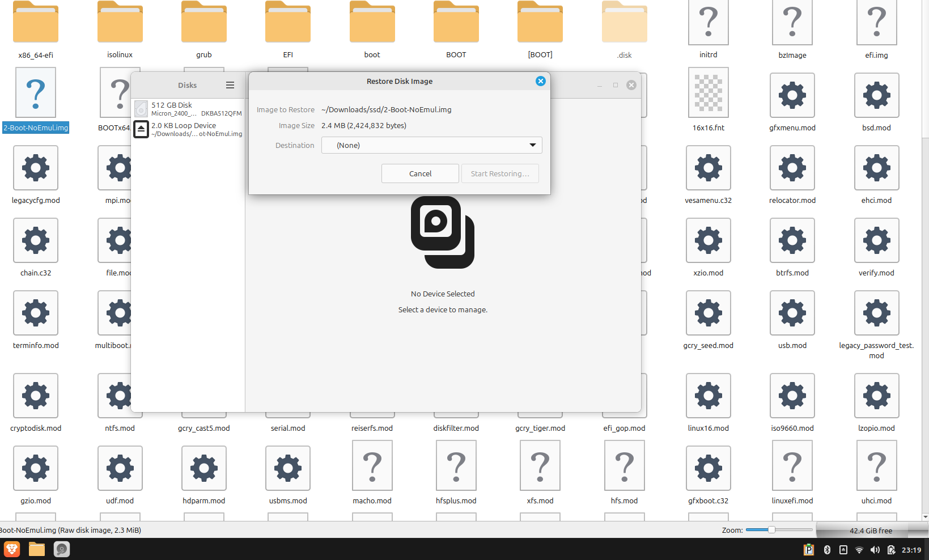Click the volume speaker tray icon
The image size is (929, 560).
click(875, 550)
